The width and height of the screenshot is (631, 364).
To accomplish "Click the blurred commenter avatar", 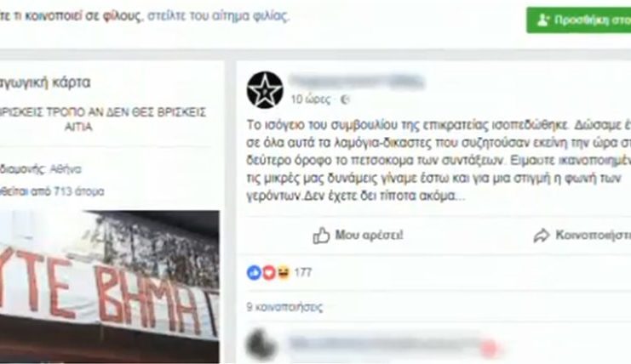I will 262,345.
